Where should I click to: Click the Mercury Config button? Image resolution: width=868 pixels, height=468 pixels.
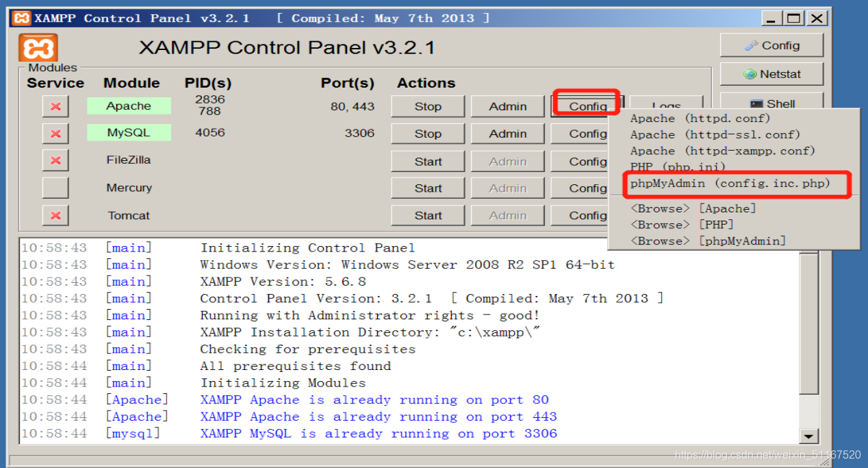579,188
